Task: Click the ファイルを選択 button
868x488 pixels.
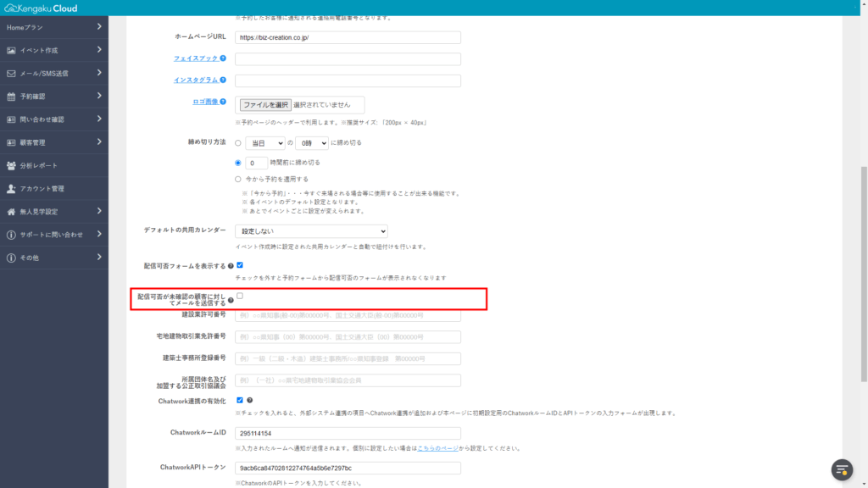Action: coord(265,105)
